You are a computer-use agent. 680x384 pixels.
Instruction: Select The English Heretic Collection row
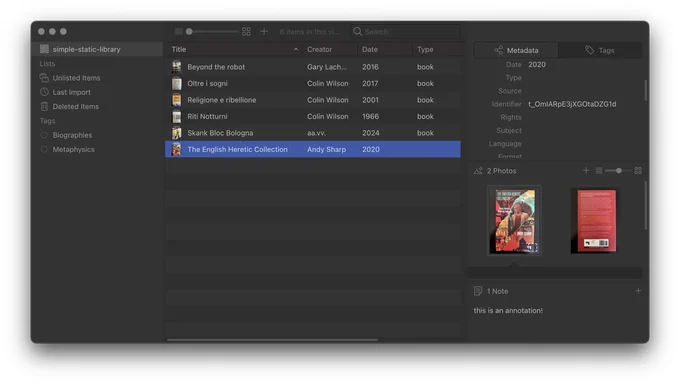(313, 150)
